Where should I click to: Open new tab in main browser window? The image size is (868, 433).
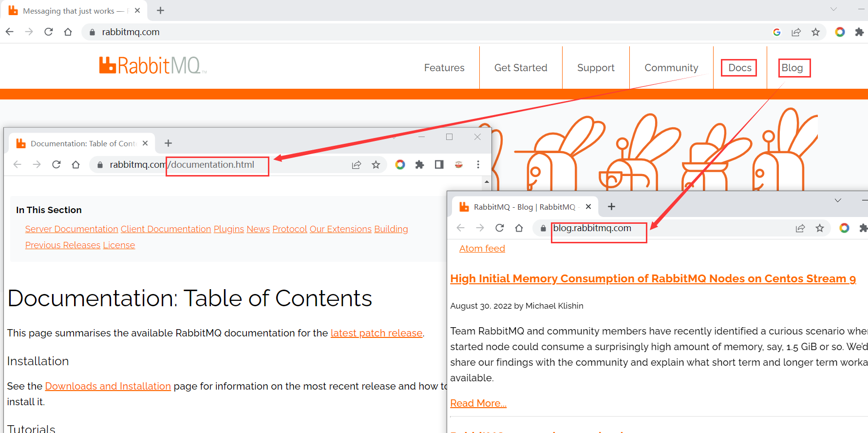[x=160, y=10]
